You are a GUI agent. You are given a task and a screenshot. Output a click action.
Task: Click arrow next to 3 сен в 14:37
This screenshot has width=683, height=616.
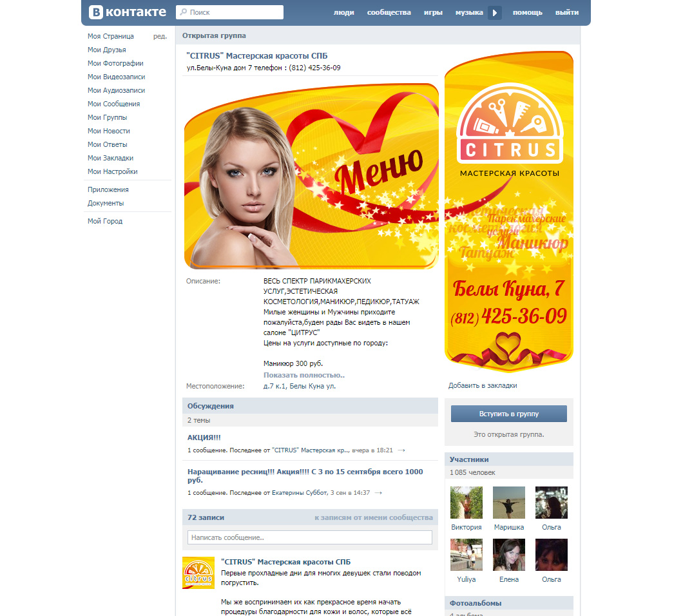click(378, 493)
